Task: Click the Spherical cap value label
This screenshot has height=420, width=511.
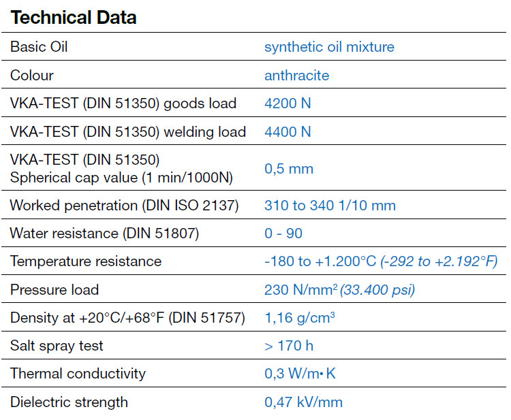Action: click(x=121, y=178)
